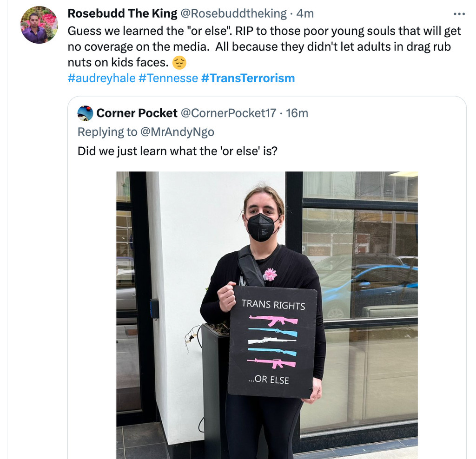Click the pensive face emoji
Viewport: 476px width, 459px height.
pyautogui.click(x=179, y=63)
